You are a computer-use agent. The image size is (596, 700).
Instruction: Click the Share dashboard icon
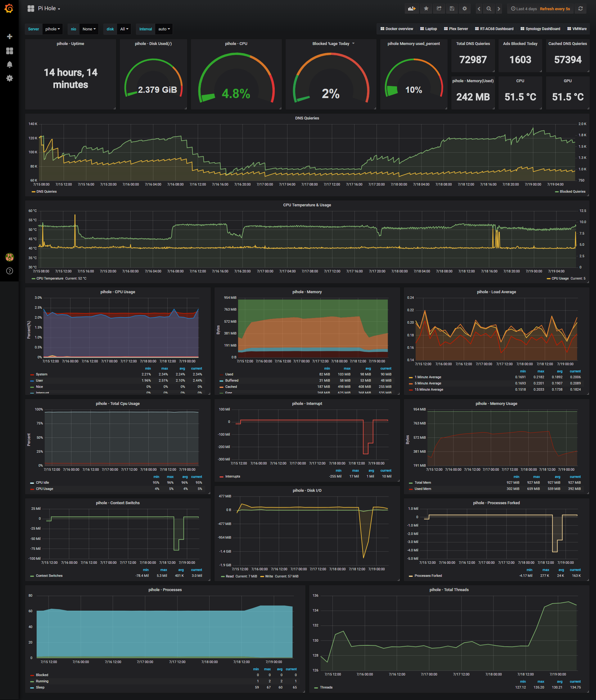pos(439,9)
